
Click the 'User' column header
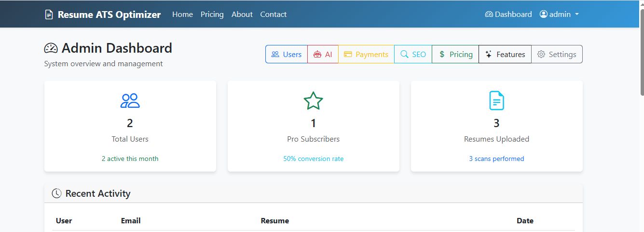[64, 220]
